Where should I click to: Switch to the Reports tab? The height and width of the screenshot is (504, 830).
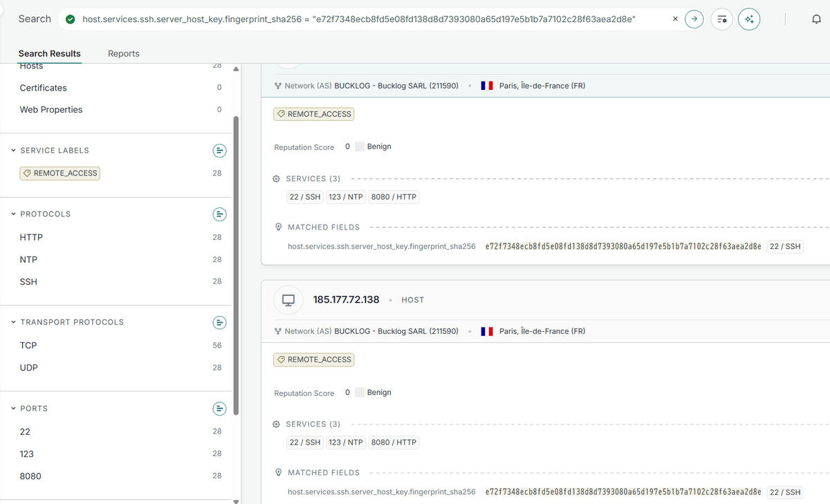tap(124, 53)
